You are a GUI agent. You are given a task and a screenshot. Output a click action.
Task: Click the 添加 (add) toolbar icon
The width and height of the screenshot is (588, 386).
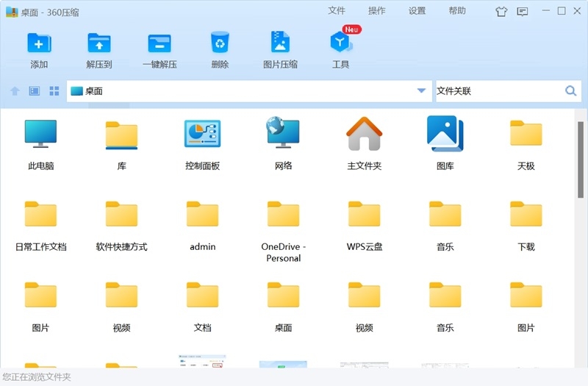coord(39,43)
